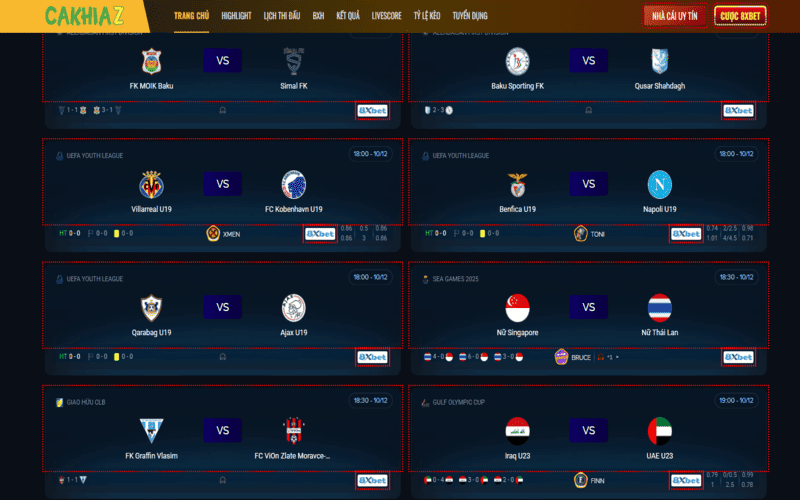This screenshot has height=500, width=800.
Task: Select the FC Kobenhavn U19 crest
Action: point(294,185)
